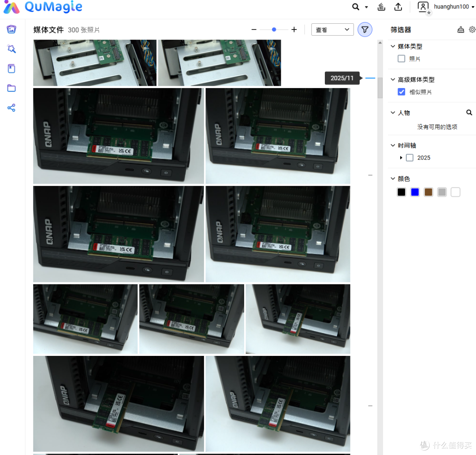
Task: Open the background tasks stack icon
Action: click(381, 7)
